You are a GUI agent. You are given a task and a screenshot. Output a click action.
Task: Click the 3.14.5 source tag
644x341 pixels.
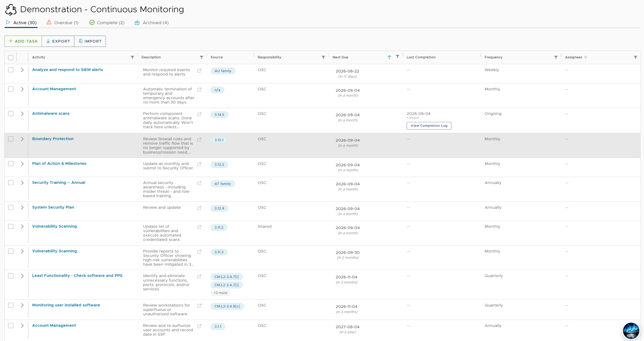(x=219, y=115)
